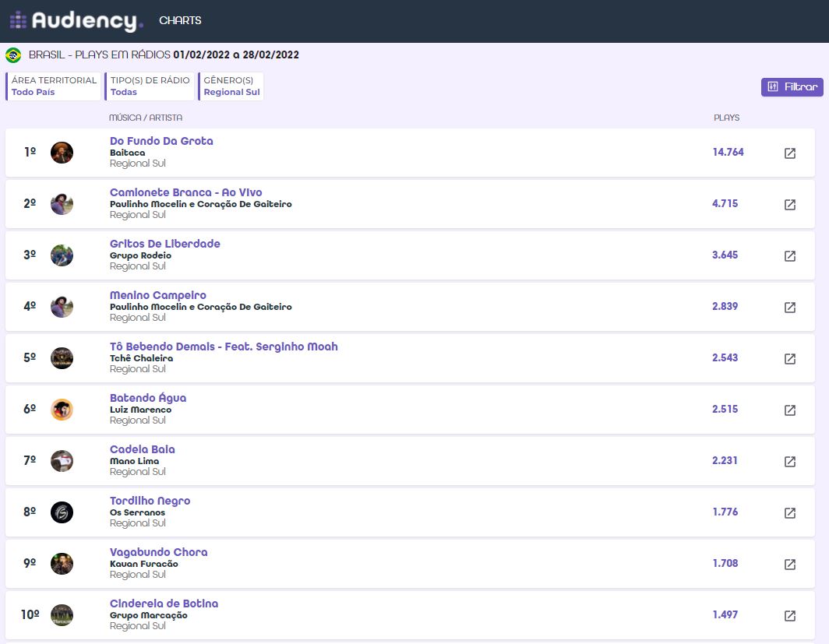Open external link icon for Camionete Branca
The height and width of the screenshot is (644, 829).
789,205
